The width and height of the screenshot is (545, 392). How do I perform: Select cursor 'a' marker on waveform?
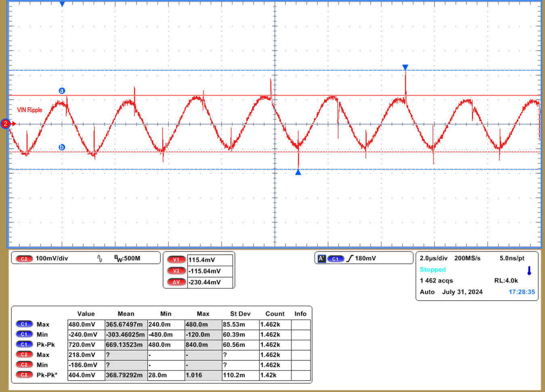62,91
